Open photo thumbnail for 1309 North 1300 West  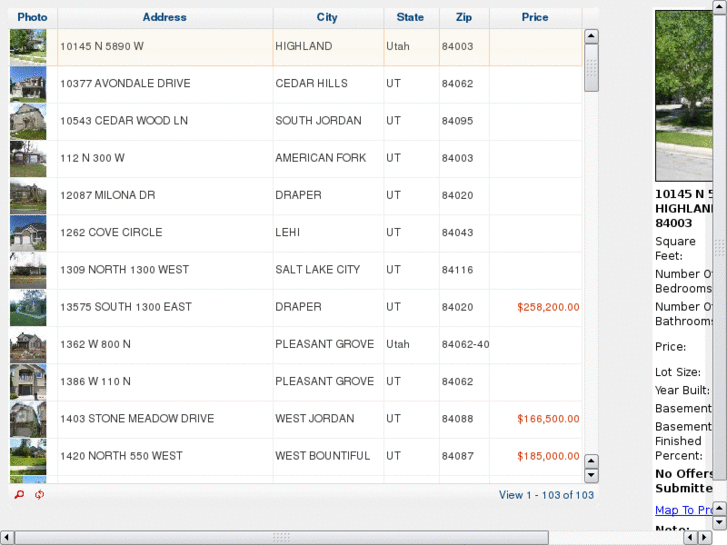tap(28, 270)
